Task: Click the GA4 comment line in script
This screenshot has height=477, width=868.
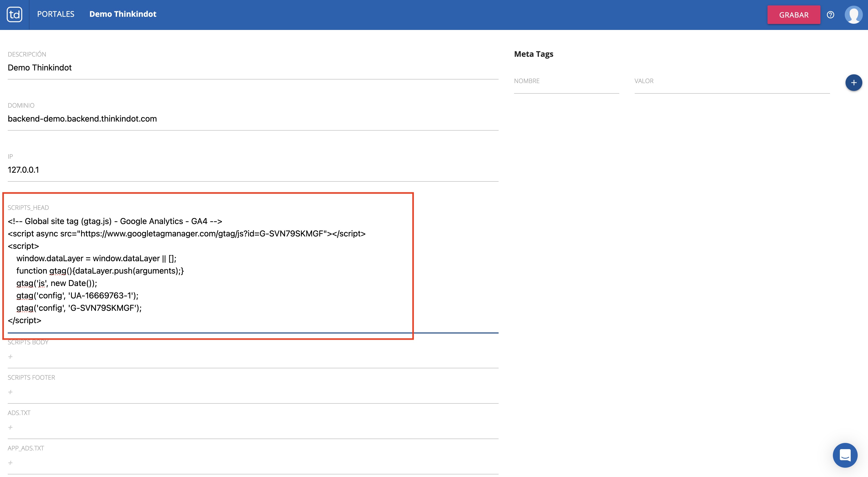Action: point(115,221)
